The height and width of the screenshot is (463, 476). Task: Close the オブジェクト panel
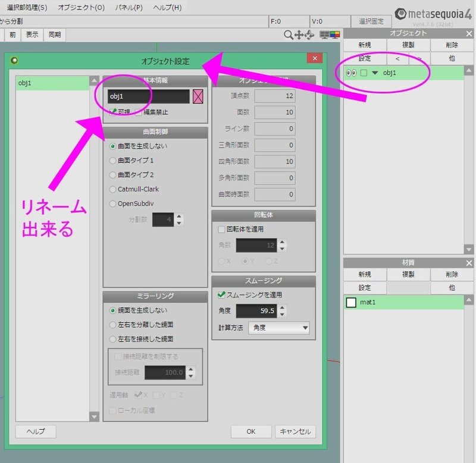[469, 33]
